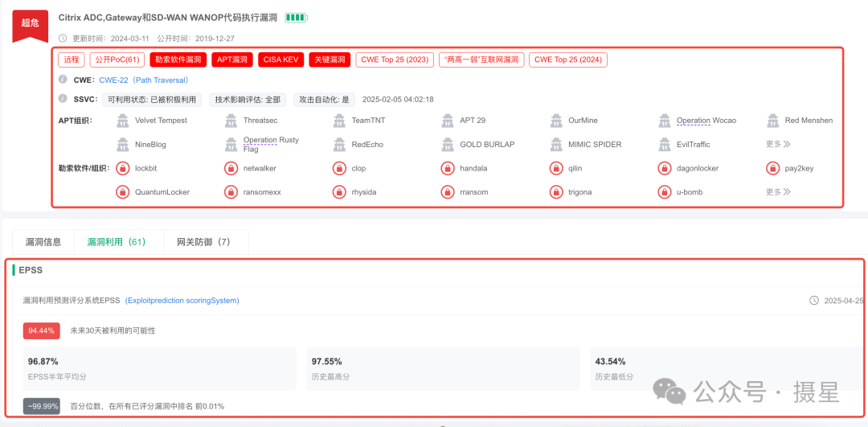Click the 关键漏洞 tag
Image resolution: width=868 pixels, height=427 pixels.
(330, 60)
